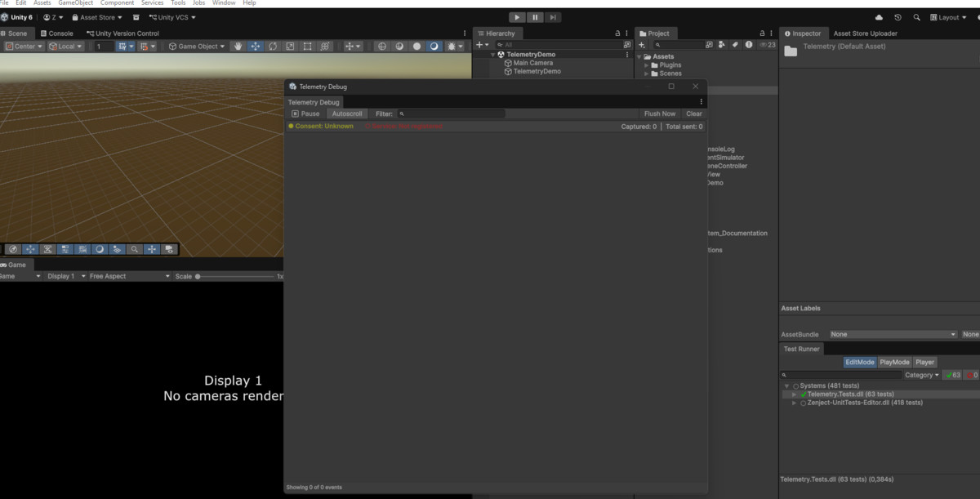Expand the Plugins folder
This screenshot has height=499, width=980.
(x=647, y=65)
